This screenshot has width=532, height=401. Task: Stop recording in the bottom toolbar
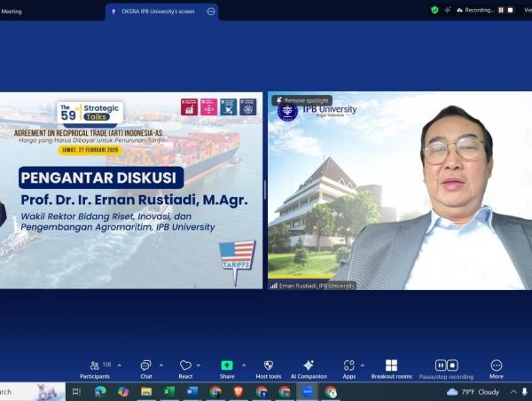pyautogui.click(x=452, y=366)
